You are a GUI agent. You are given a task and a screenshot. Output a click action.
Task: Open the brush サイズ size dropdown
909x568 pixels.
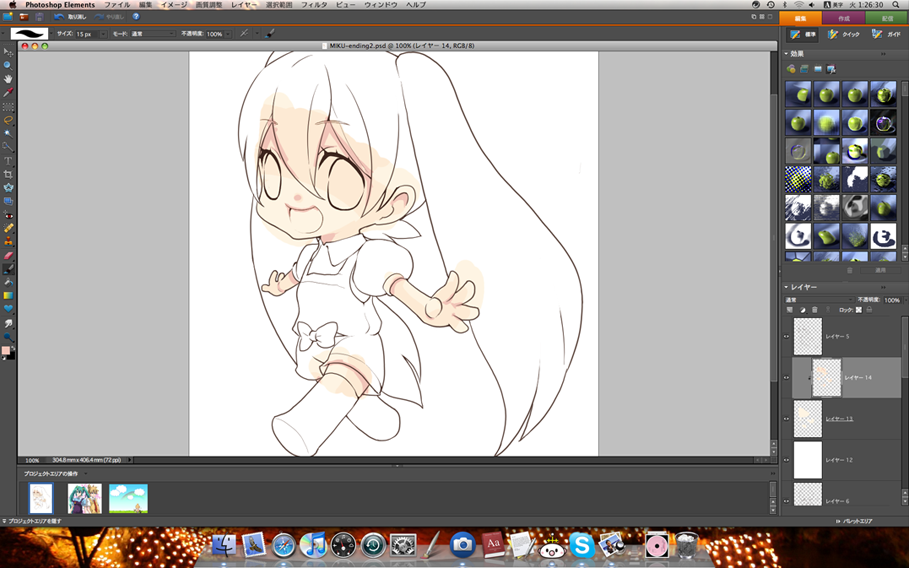tap(103, 34)
